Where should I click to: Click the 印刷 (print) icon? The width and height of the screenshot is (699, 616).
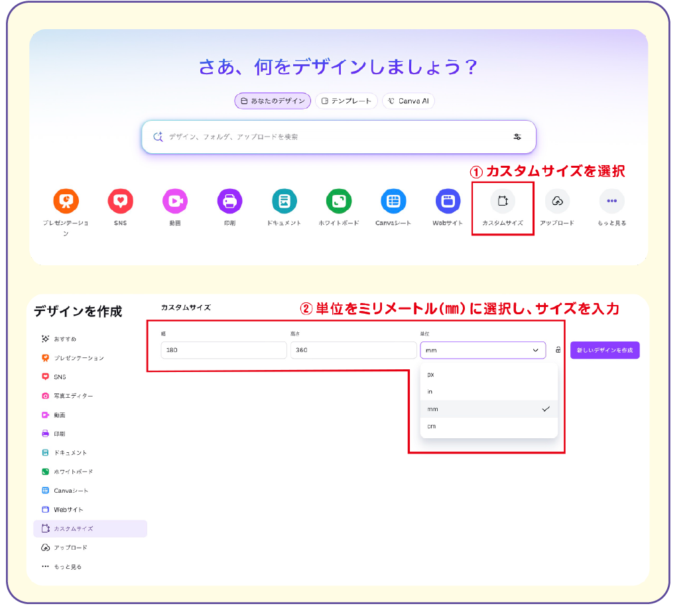[229, 201]
